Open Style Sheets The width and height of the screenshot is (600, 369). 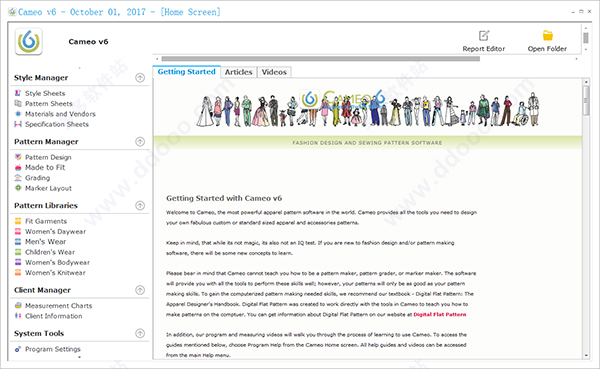(x=45, y=93)
